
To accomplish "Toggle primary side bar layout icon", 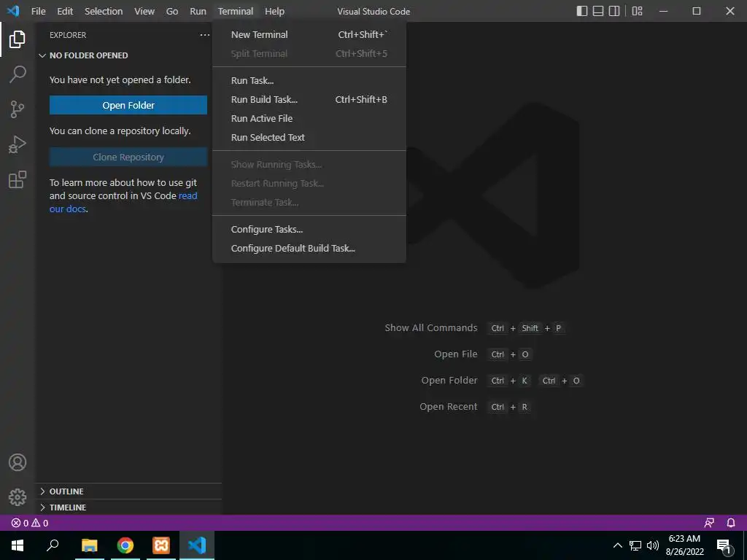I will [x=581, y=11].
